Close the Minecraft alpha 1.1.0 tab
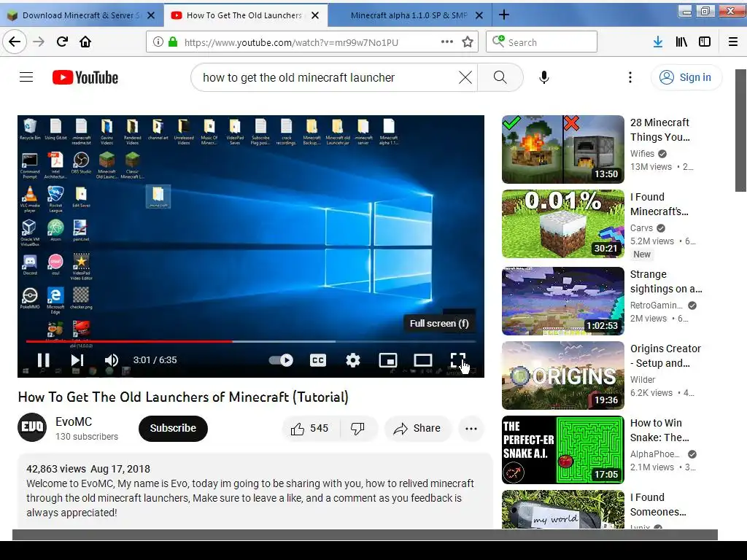747x560 pixels. (479, 15)
